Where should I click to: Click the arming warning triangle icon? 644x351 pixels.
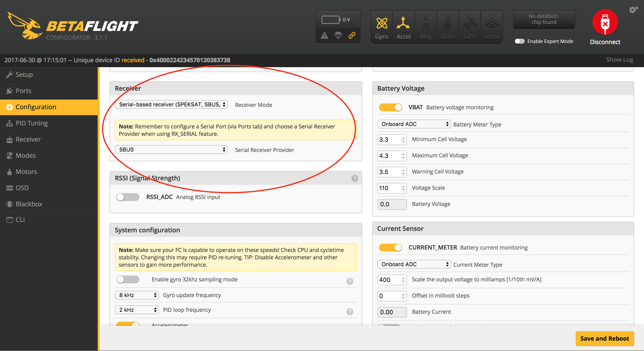(324, 36)
